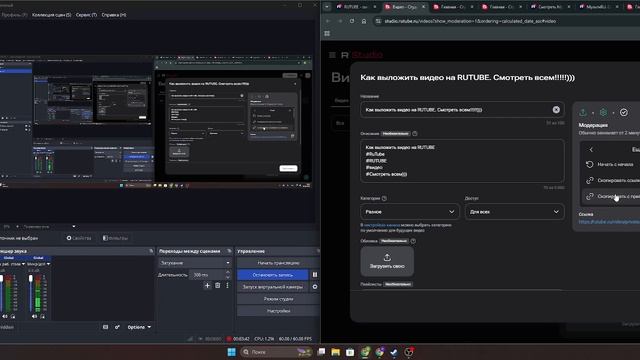Expand the Category dropdown set to Разное
This screenshot has height=360, width=640.
(409, 212)
